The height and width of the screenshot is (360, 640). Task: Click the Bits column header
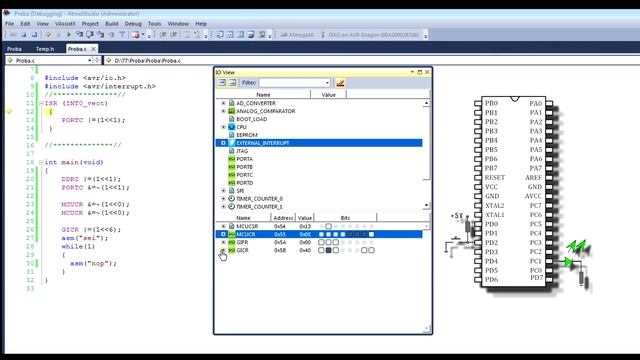[345, 218]
